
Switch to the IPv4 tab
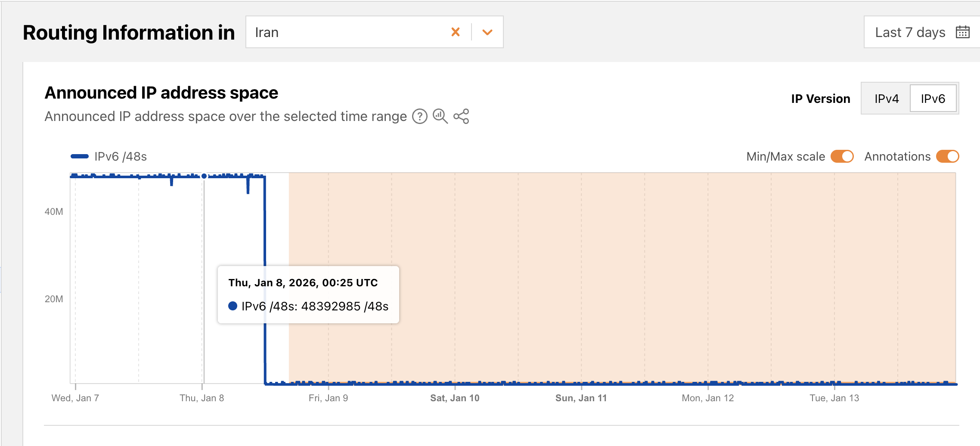[x=886, y=99]
